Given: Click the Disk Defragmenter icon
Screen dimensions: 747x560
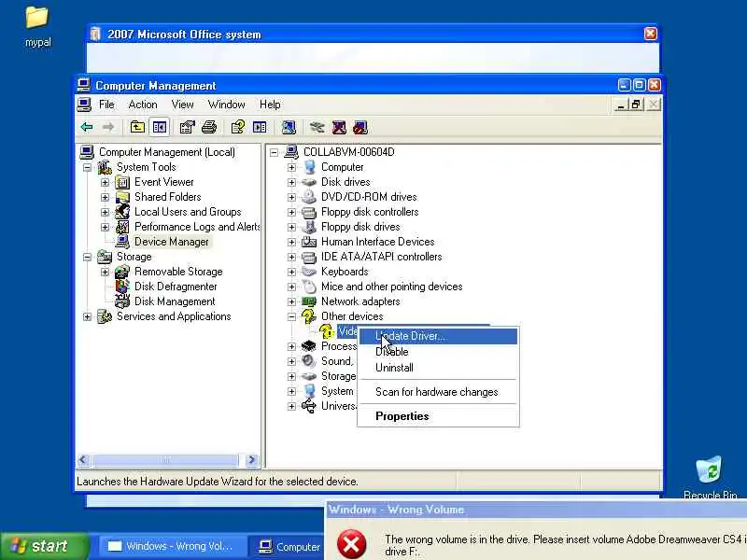Looking at the screenshot, I should click(122, 287).
